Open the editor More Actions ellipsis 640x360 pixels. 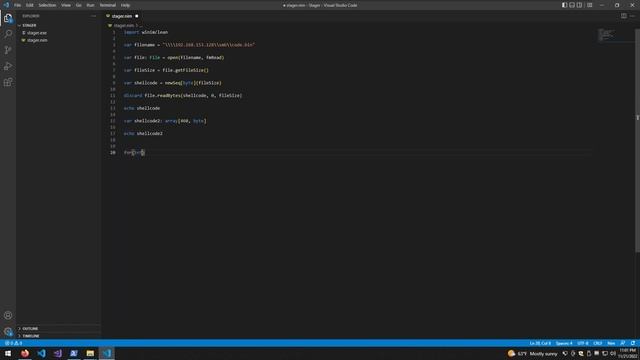pos(633,16)
